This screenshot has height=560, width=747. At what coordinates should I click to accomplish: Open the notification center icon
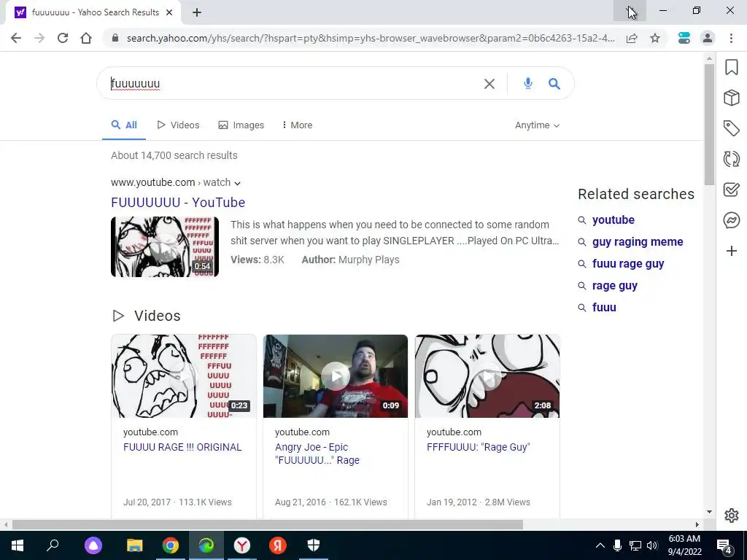pos(724,545)
